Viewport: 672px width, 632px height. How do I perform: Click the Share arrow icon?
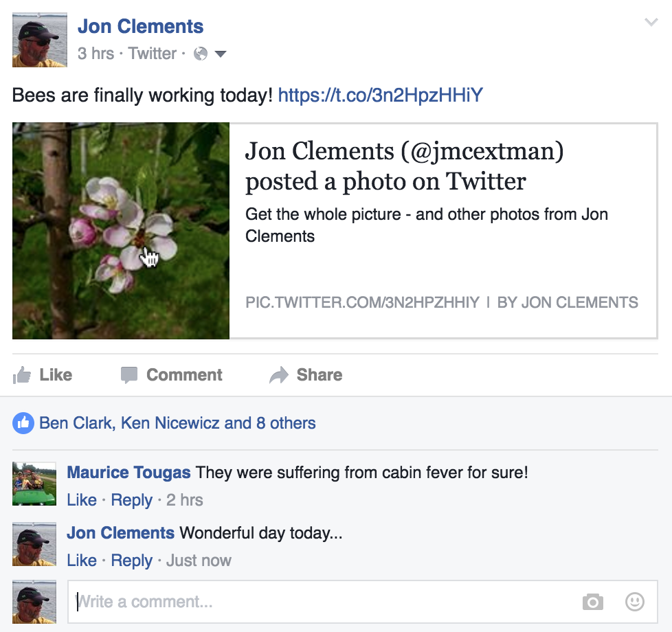click(278, 375)
